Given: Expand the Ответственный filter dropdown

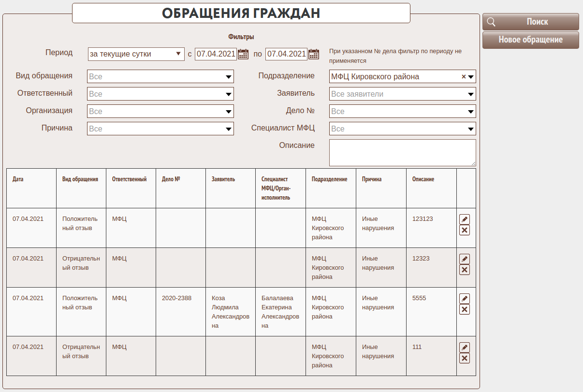Looking at the screenshot, I should [x=160, y=94].
